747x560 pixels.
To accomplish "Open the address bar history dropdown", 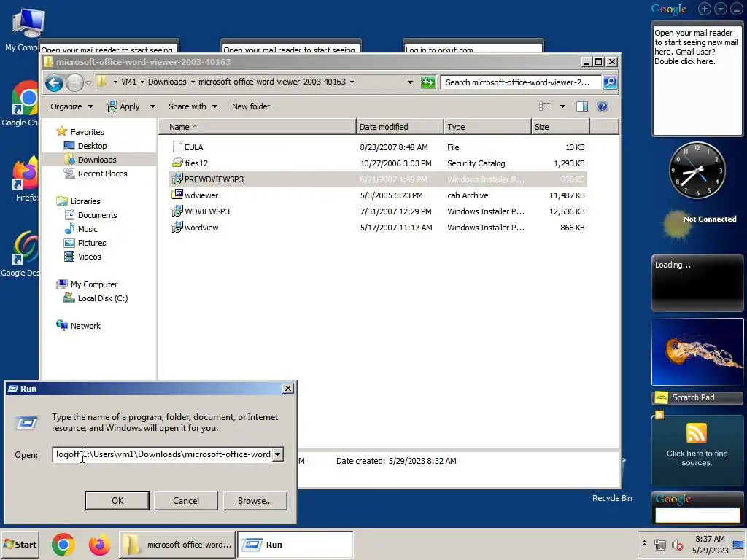I will coord(410,82).
